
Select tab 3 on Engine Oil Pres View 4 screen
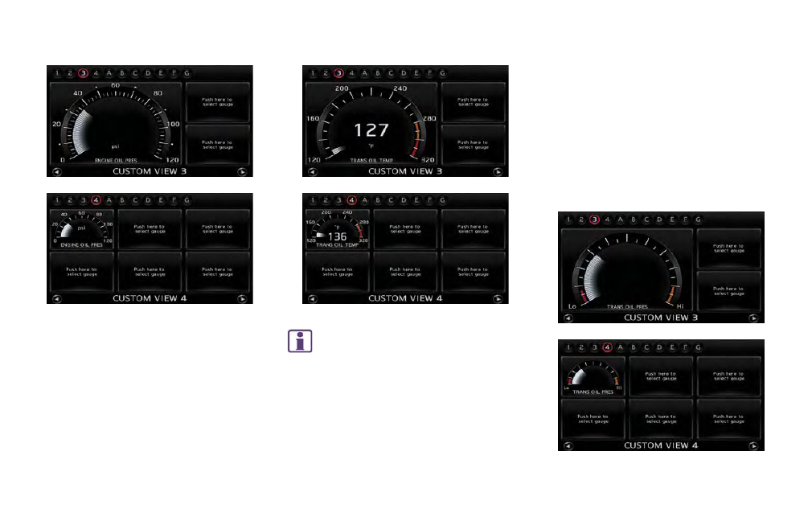[x=83, y=200]
